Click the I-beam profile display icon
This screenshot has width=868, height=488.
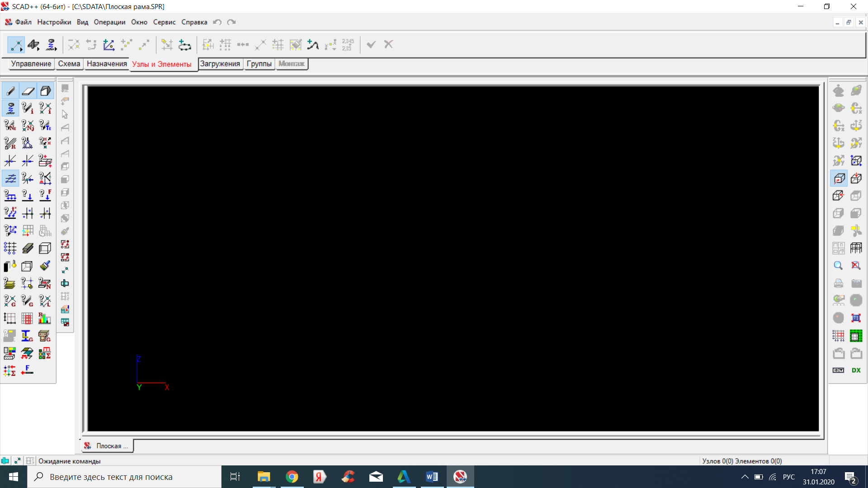pyautogui.click(x=28, y=248)
